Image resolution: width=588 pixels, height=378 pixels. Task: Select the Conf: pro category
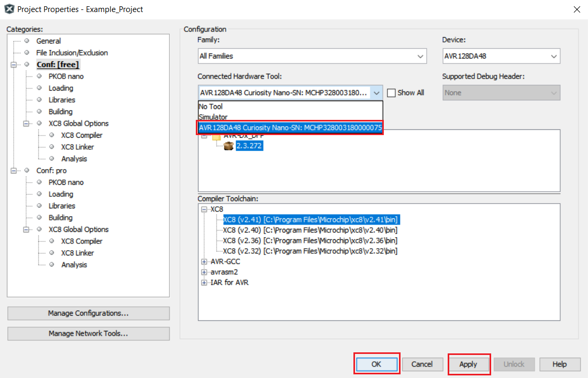tap(51, 171)
